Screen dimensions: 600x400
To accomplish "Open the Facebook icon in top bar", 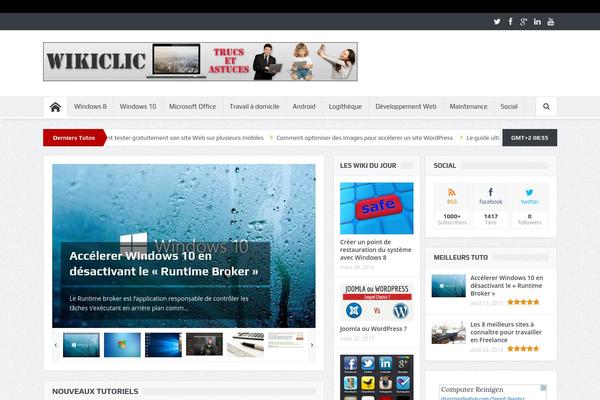I will point(510,21).
